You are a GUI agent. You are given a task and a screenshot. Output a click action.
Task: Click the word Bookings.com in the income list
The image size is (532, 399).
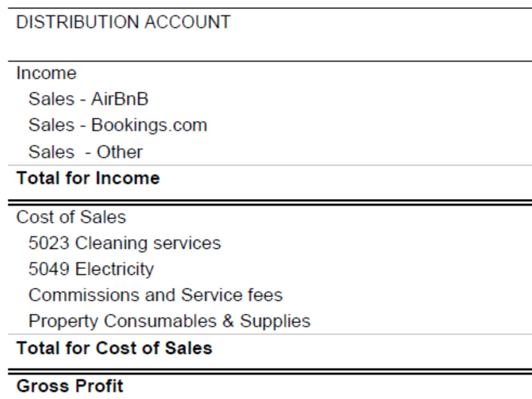pyautogui.click(x=149, y=125)
